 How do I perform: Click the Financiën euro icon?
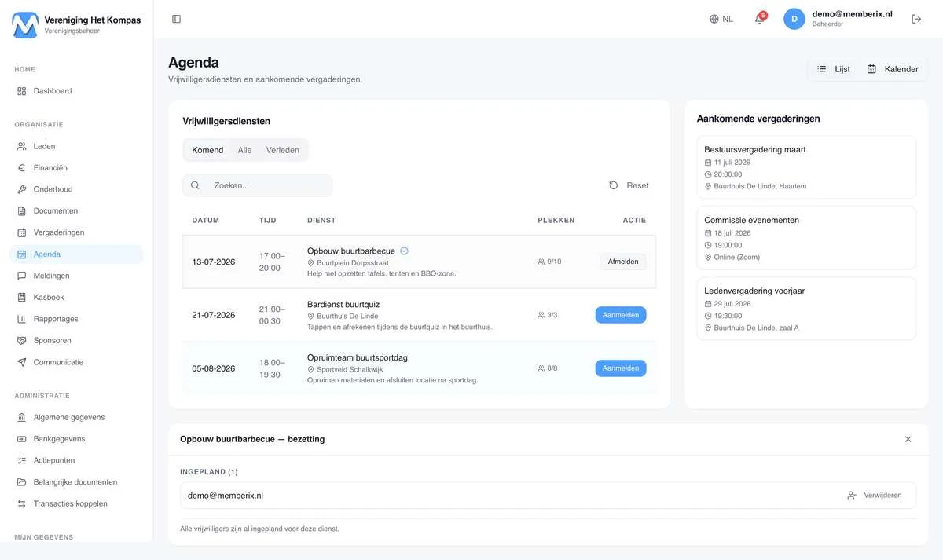(x=22, y=168)
